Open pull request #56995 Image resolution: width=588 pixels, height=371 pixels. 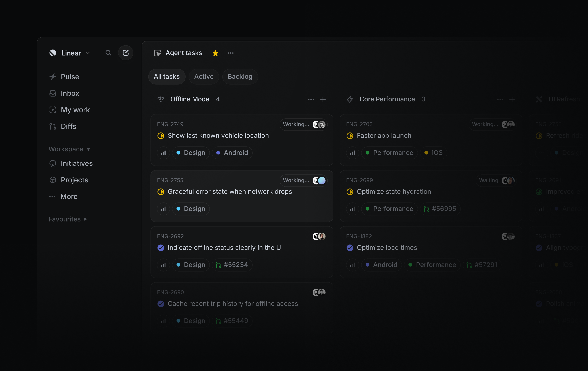click(440, 209)
